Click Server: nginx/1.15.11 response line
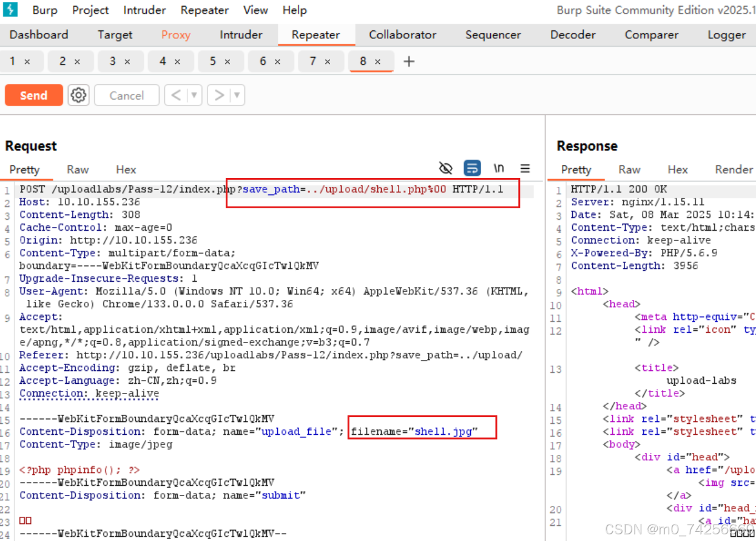The height and width of the screenshot is (541, 756). (x=638, y=202)
